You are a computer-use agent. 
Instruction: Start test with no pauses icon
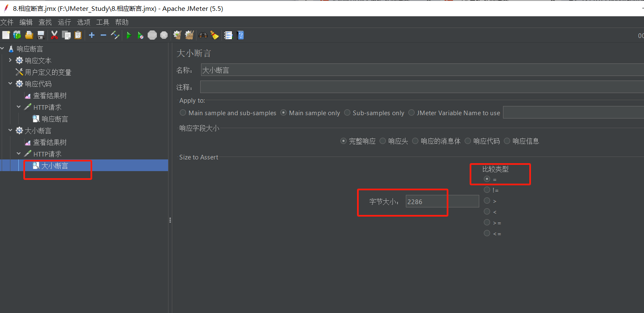click(x=141, y=35)
